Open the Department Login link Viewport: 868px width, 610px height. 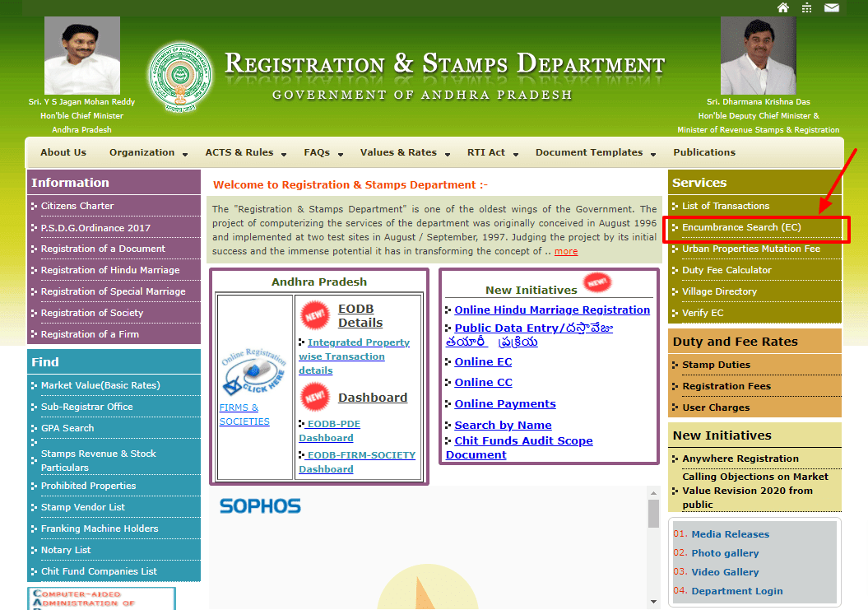[x=737, y=591]
